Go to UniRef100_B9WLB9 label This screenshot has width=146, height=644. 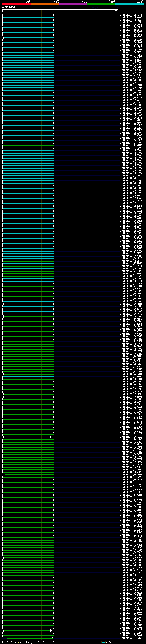click(x=131, y=354)
